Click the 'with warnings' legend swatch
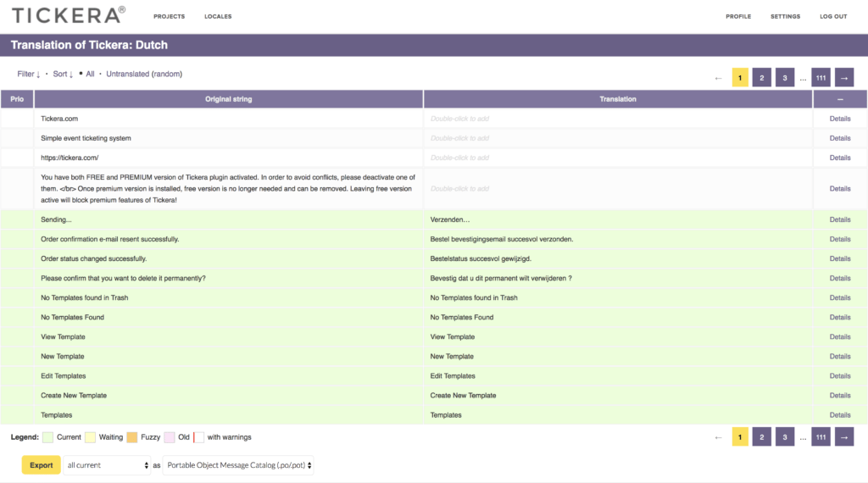Viewport: 868px width, 483px height. pos(198,437)
